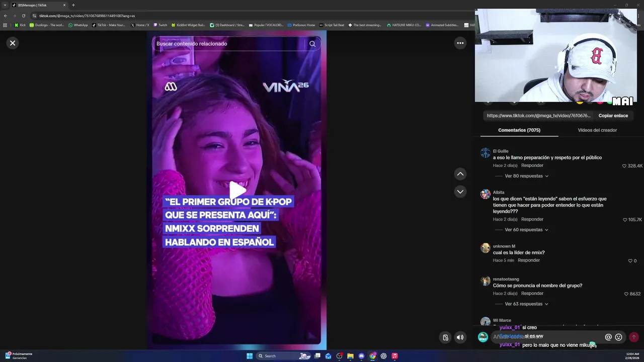Like Albita's comment heart icon
Image resolution: width=644 pixels, height=362 pixels.
point(625,220)
